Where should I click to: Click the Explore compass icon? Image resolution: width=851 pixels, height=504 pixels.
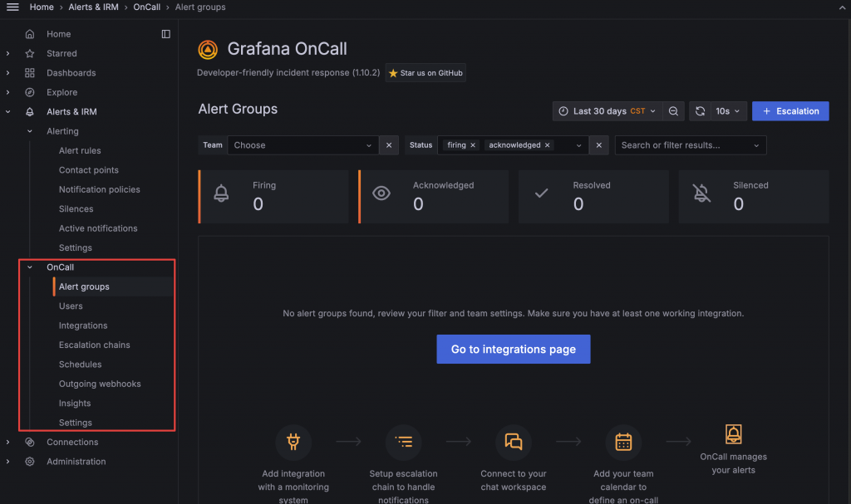(x=30, y=92)
